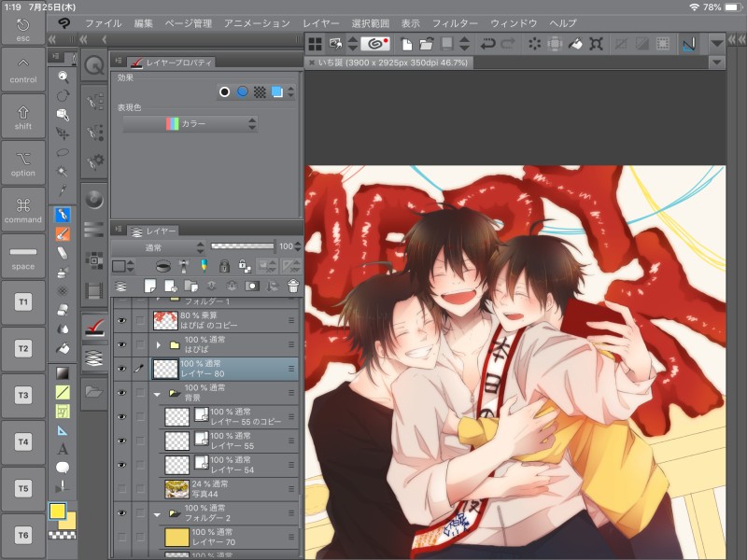Show the 写真44 layer

(x=122, y=488)
